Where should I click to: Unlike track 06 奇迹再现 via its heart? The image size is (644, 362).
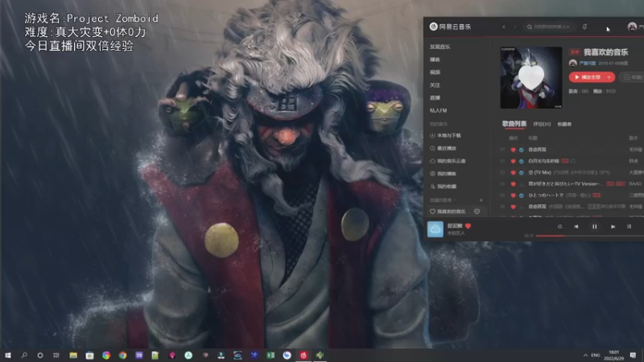point(513,207)
